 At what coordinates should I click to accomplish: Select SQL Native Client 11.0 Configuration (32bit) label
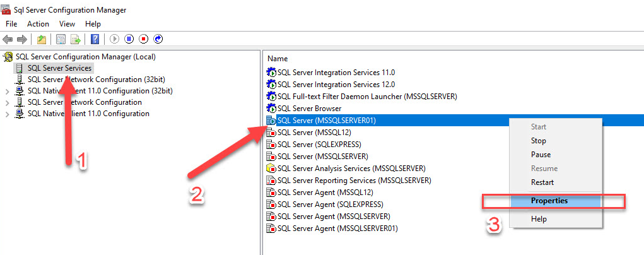[x=100, y=91]
